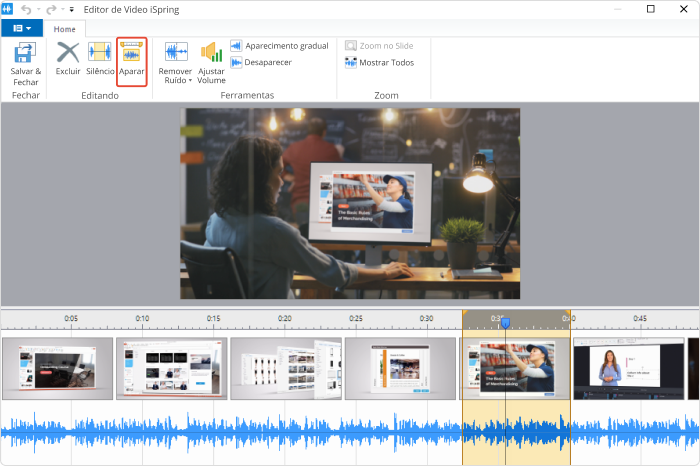Select the highlighted merchandising slide thumbnail
This screenshot has height=466, width=700.
(x=516, y=368)
